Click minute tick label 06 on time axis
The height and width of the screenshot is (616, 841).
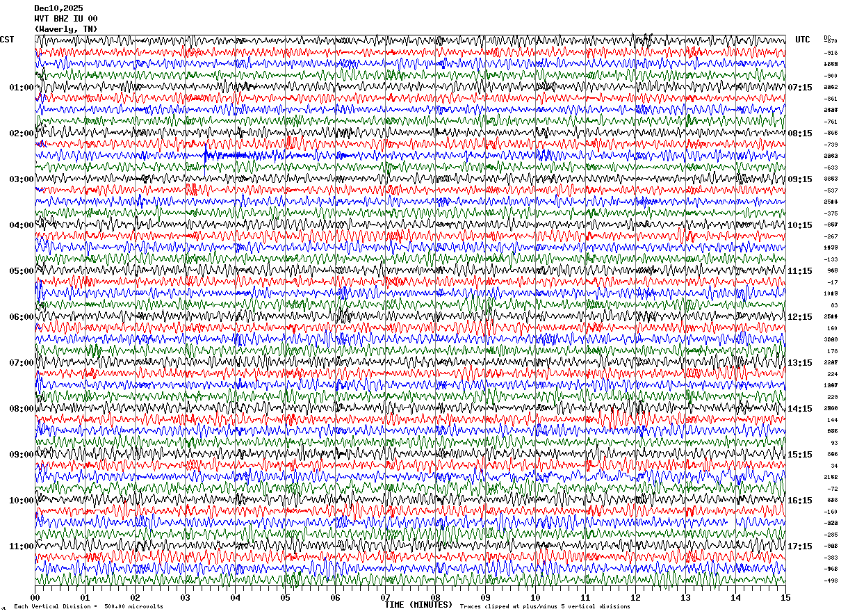(x=335, y=597)
